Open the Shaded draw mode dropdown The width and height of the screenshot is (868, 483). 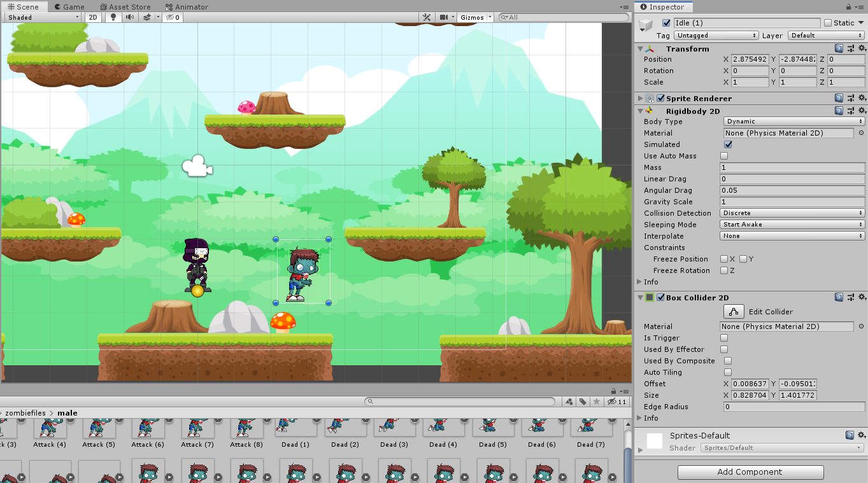[x=42, y=17]
